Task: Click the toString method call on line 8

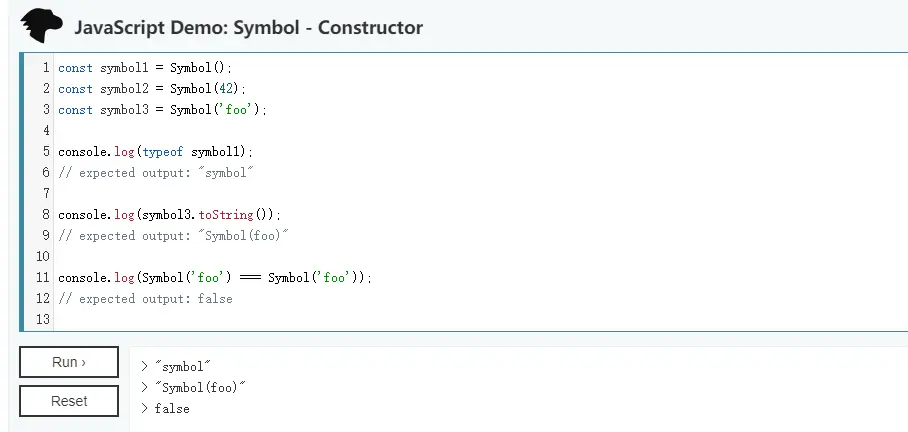Action: [x=226, y=215]
